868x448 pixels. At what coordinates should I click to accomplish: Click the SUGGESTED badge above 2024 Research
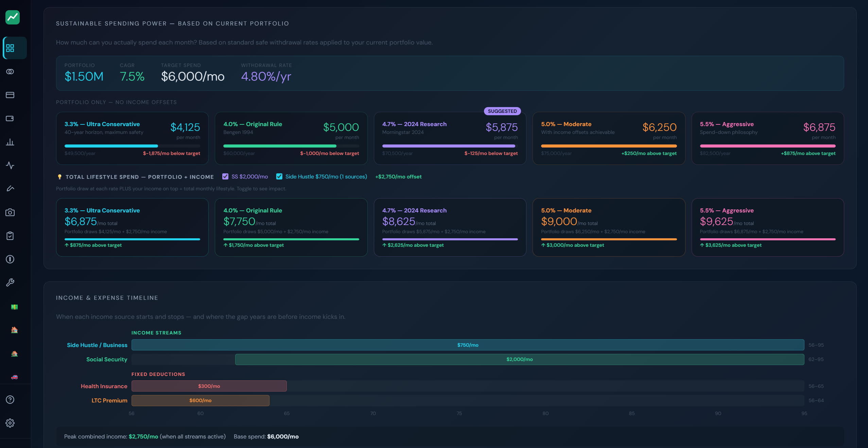[502, 111]
